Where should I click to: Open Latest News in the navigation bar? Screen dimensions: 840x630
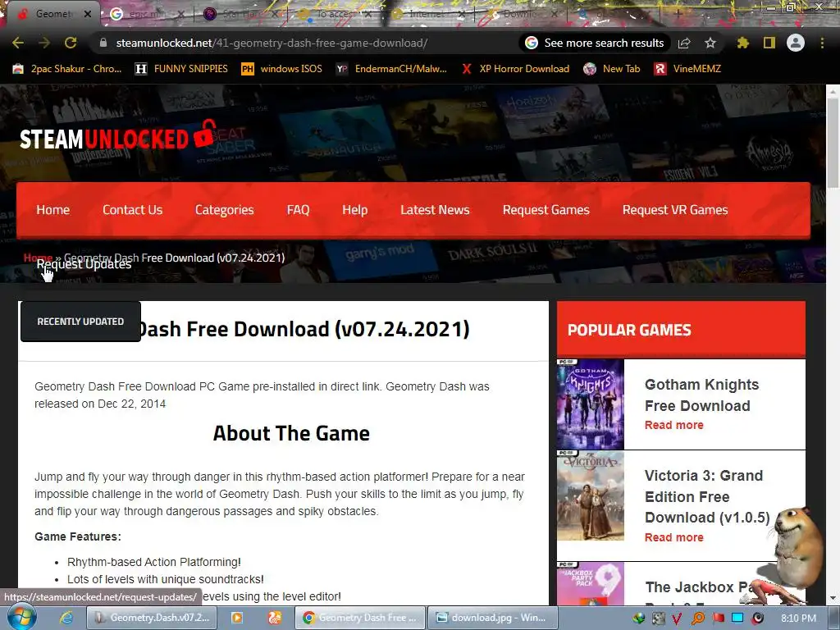coord(435,210)
